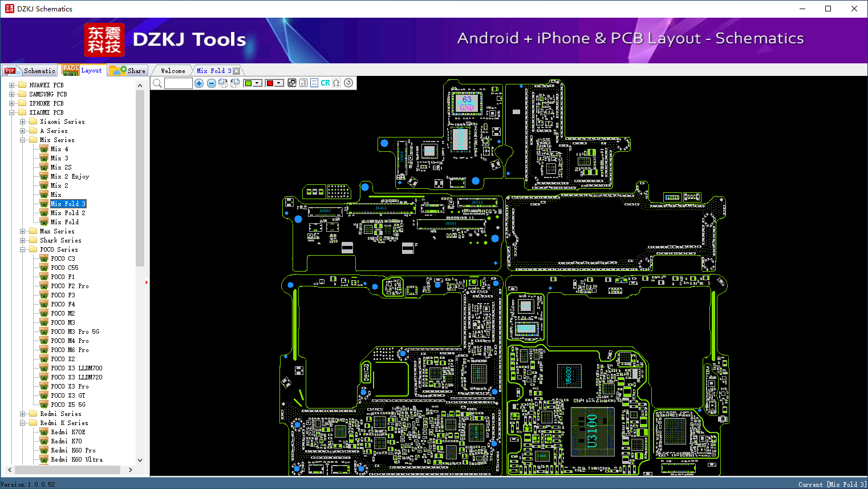Click the PADS icon next to Redmi K70E
The height and width of the screenshot is (489, 868).
(x=44, y=432)
